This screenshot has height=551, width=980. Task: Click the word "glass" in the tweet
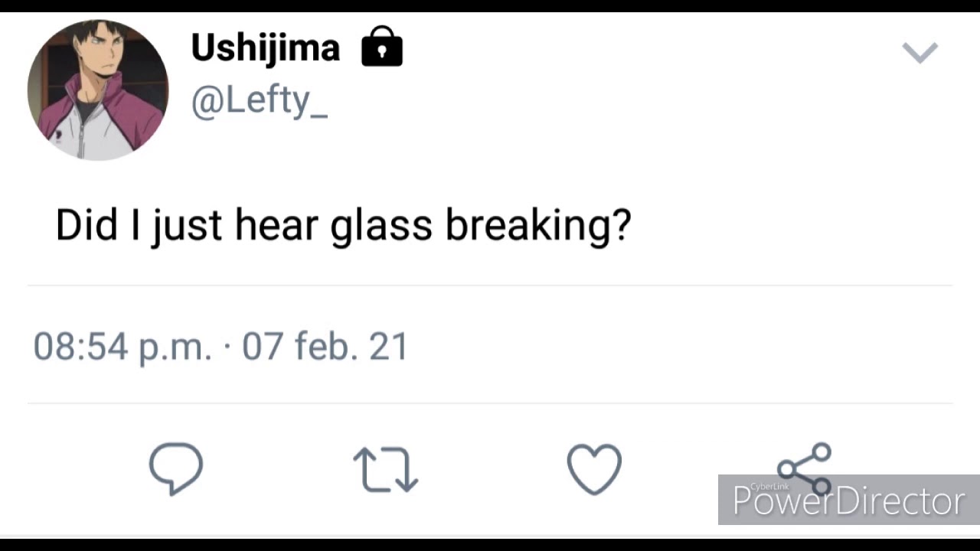point(381,227)
